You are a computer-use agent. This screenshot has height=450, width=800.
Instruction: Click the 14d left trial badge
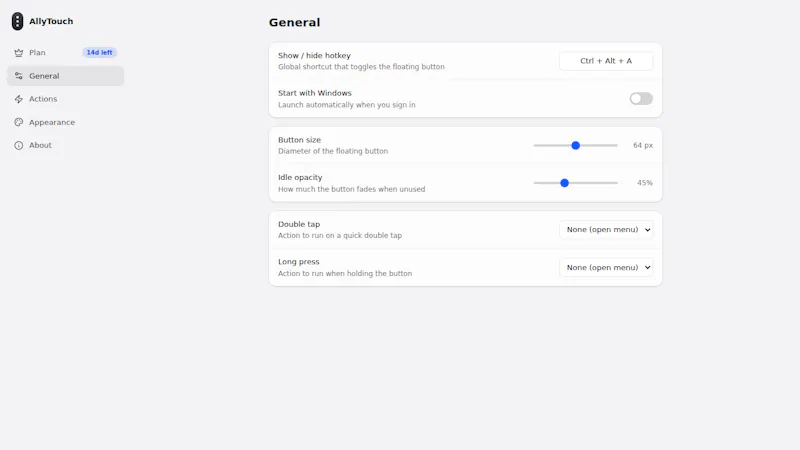coord(99,53)
